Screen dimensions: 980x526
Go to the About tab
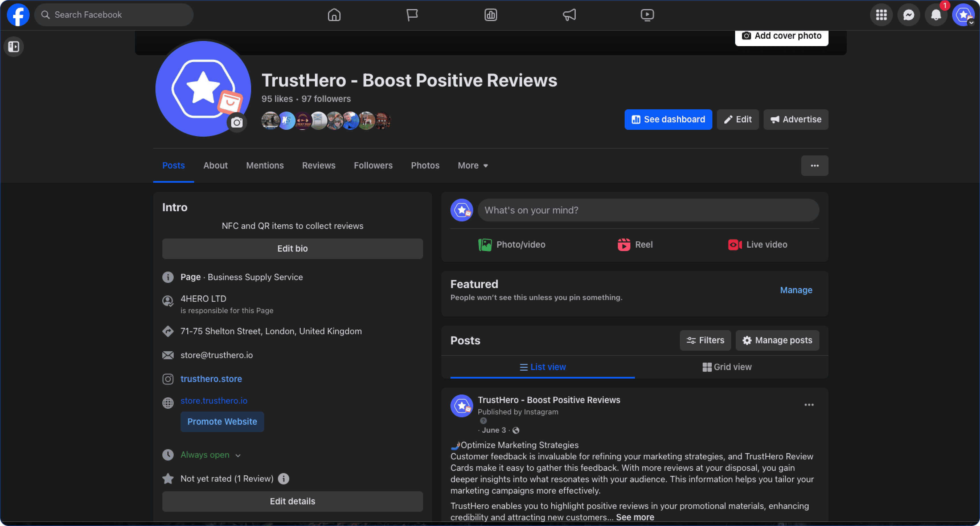tap(215, 165)
